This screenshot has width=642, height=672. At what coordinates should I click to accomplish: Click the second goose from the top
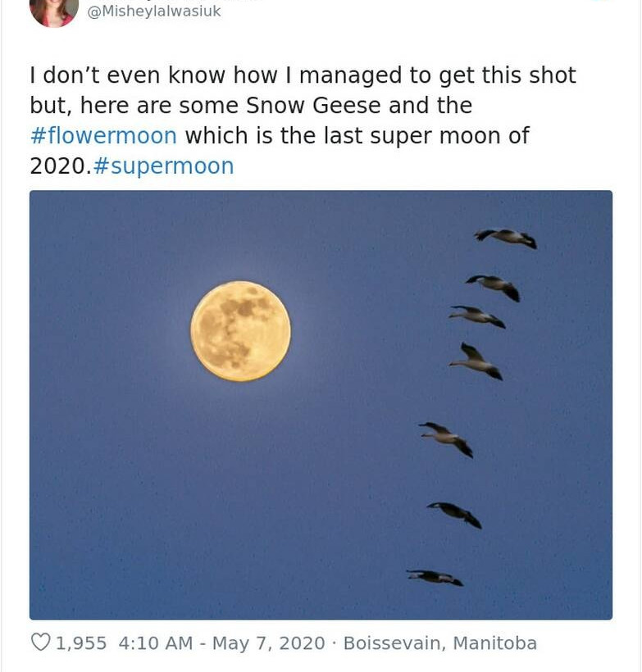[494, 286]
